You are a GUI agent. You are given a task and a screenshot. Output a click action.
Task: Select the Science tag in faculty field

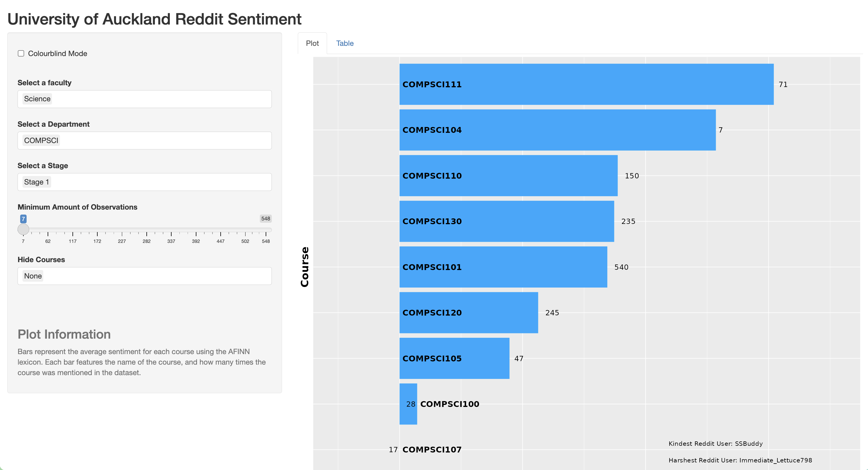[x=37, y=99]
